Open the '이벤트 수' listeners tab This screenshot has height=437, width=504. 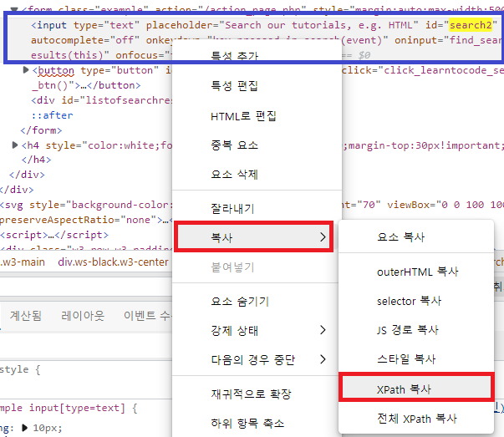click(148, 316)
